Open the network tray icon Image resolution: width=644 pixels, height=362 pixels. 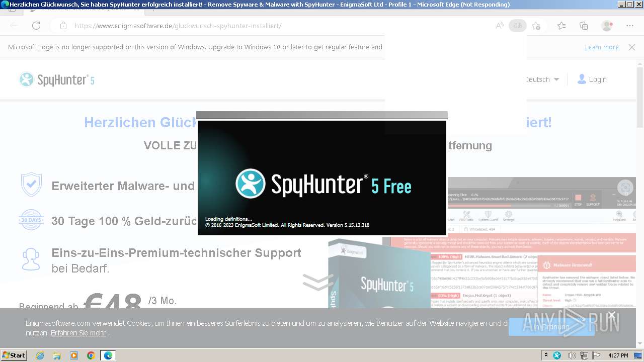(x=584, y=355)
